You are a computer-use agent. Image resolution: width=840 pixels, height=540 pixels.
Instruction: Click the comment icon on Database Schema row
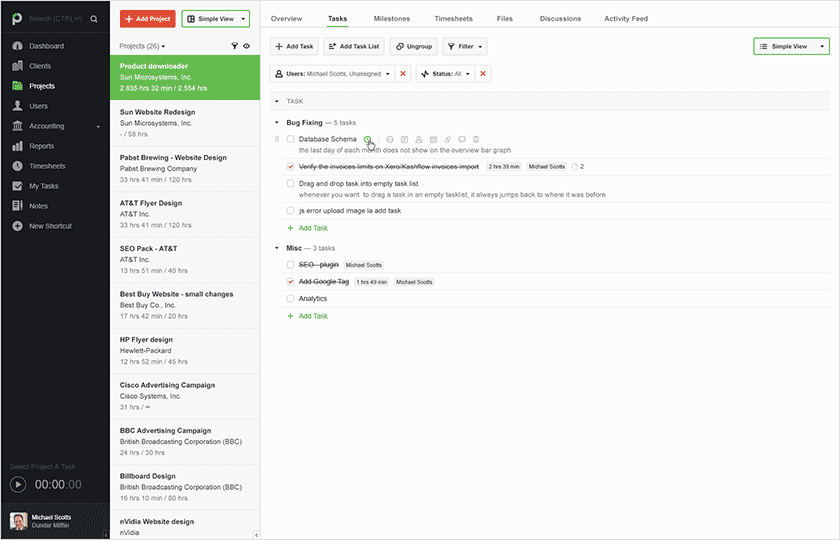click(462, 139)
